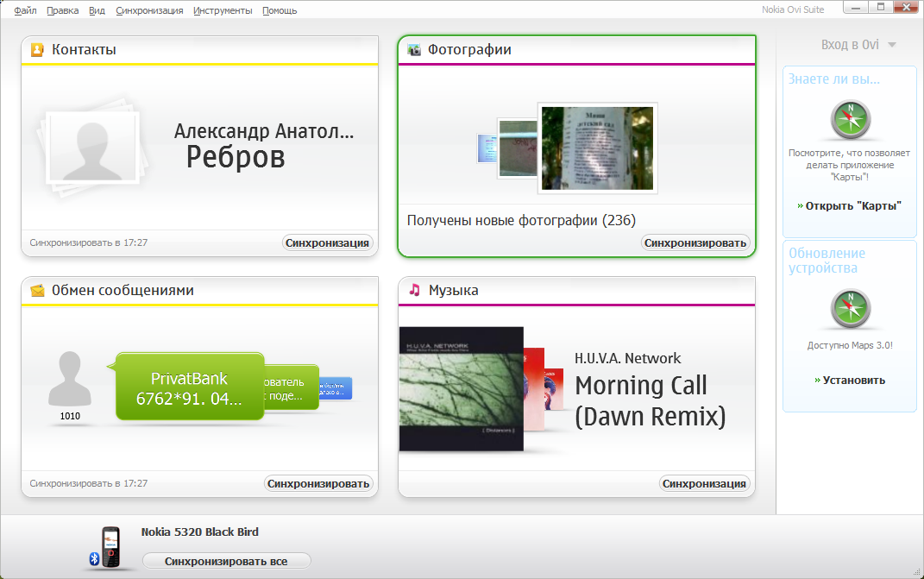The height and width of the screenshot is (579, 924).
Task: Click 'Nokia 5320 Black Bird' device name
Action: point(200,532)
